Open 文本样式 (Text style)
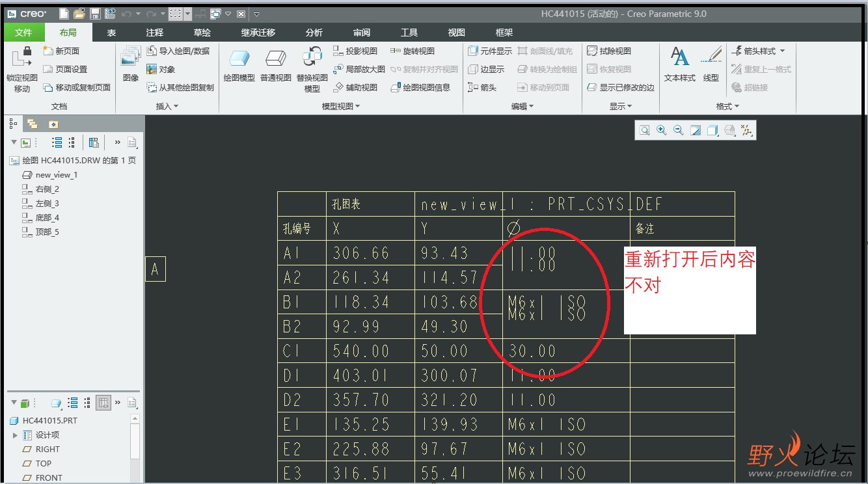Screen dimensions: 868x484 click(x=680, y=64)
